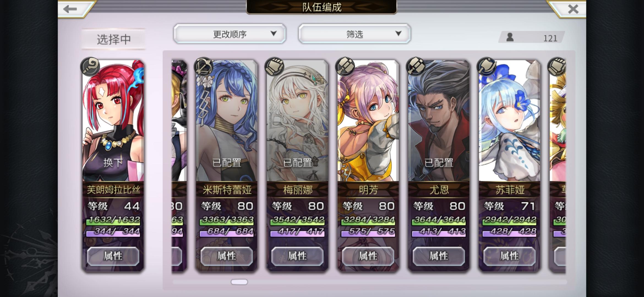View 属性 of 梅丽娜
This screenshot has width=644, height=297.
[297, 256]
